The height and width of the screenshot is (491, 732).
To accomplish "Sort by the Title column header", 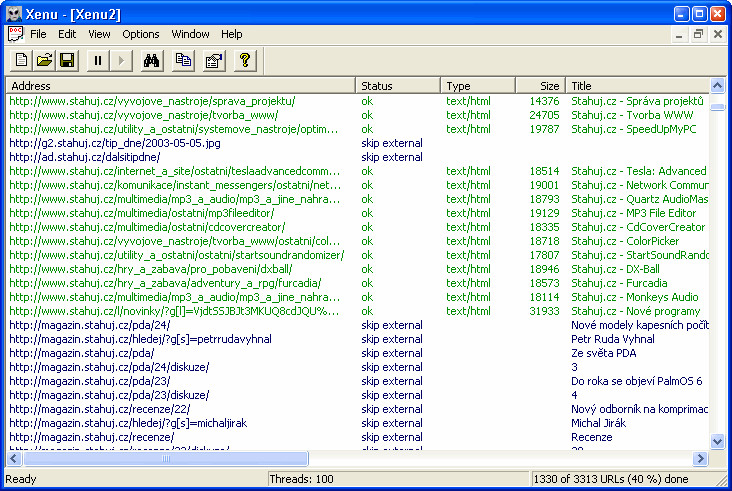I will [637, 86].
